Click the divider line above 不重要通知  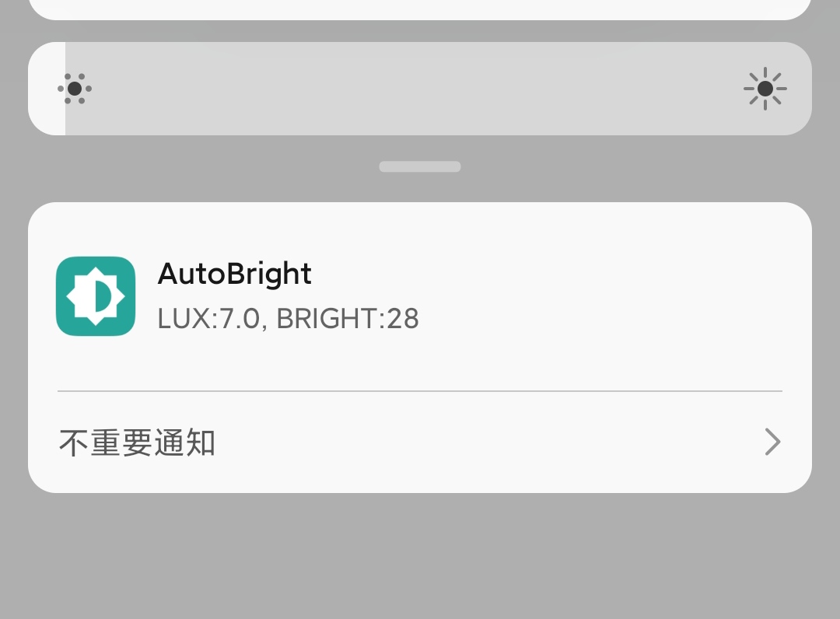click(420, 391)
